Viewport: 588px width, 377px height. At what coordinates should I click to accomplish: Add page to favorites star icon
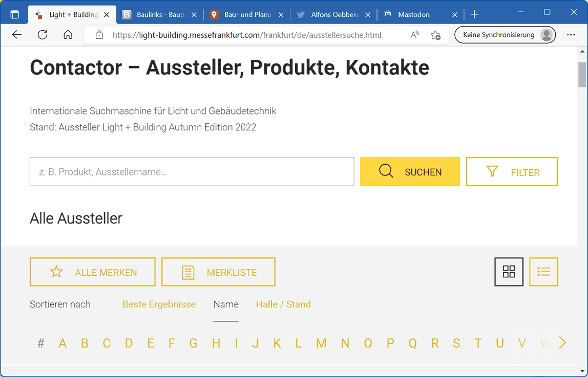pos(435,35)
